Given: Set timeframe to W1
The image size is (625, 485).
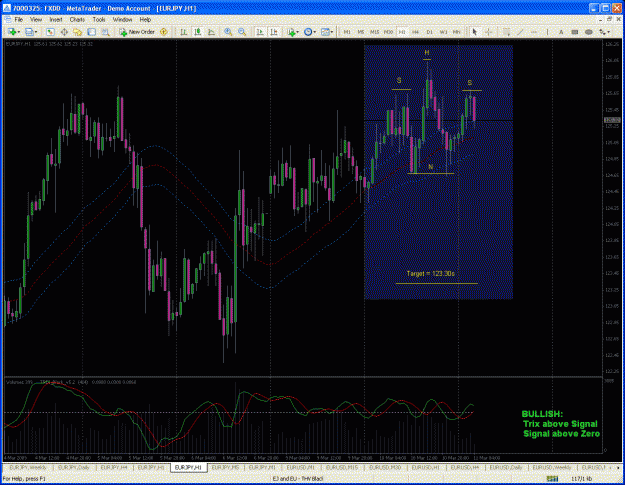Looking at the screenshot, I should coord(443,32).
